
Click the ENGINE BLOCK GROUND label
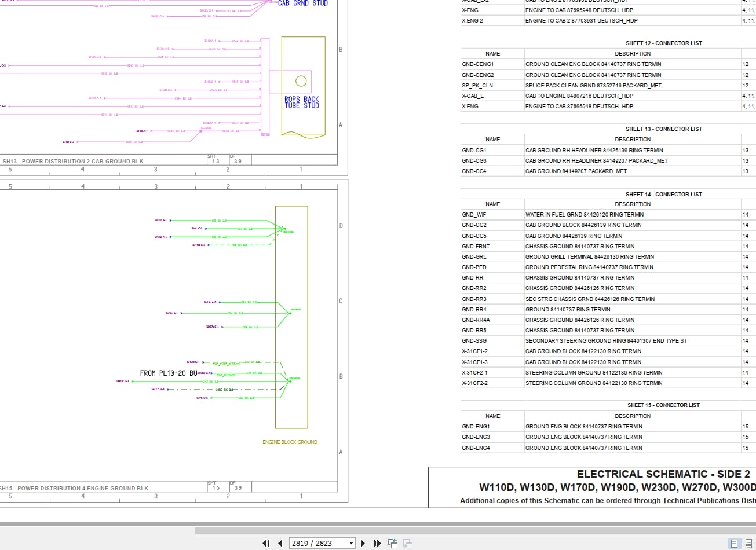pos(290,442)
